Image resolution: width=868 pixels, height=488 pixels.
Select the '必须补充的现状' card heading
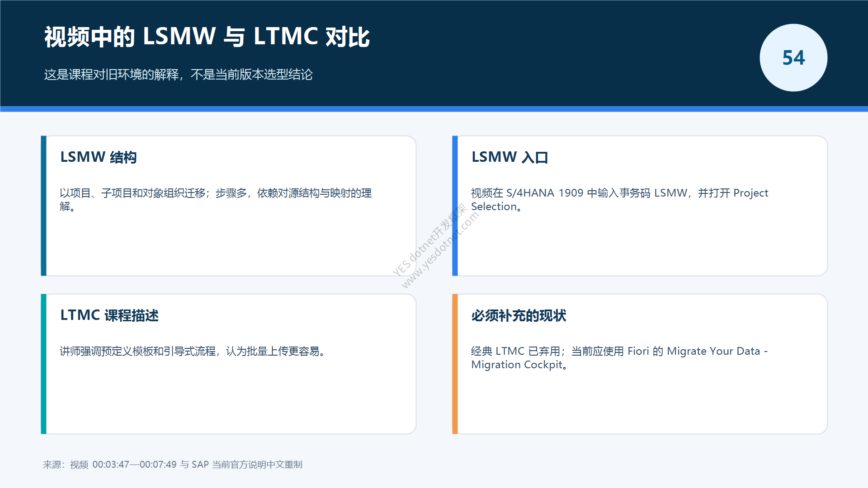(x=519, y=315)
